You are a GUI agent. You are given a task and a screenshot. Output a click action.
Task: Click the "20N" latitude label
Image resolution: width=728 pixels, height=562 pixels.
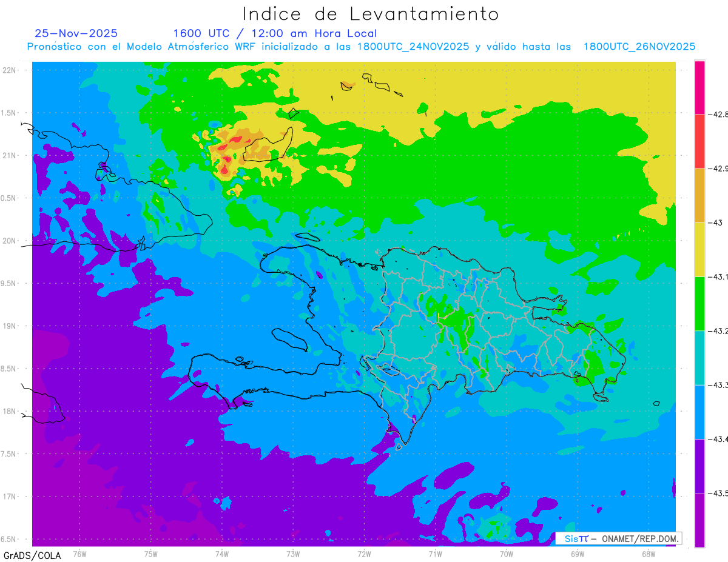pyautogui.click(x=9, y=241)
